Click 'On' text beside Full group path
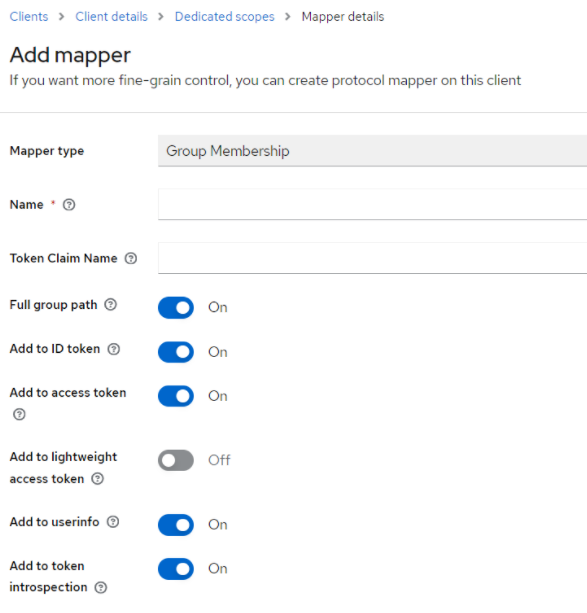This screenshot has width=587, height=613. (x=218, y=308)
